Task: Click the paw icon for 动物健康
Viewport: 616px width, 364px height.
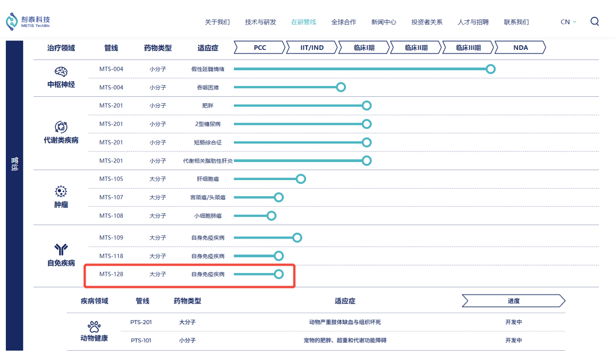Action: coord(94,327)
